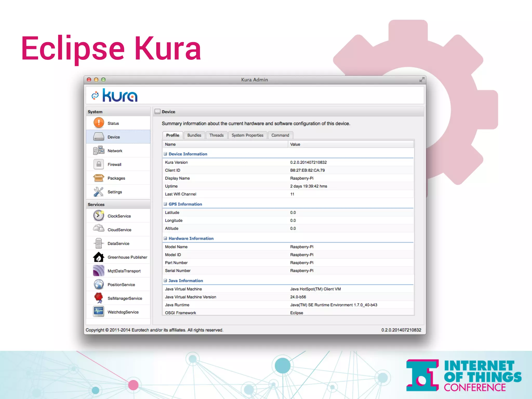Open Settings tools icon
532x399 pixels.
click(x=99, y=192)
